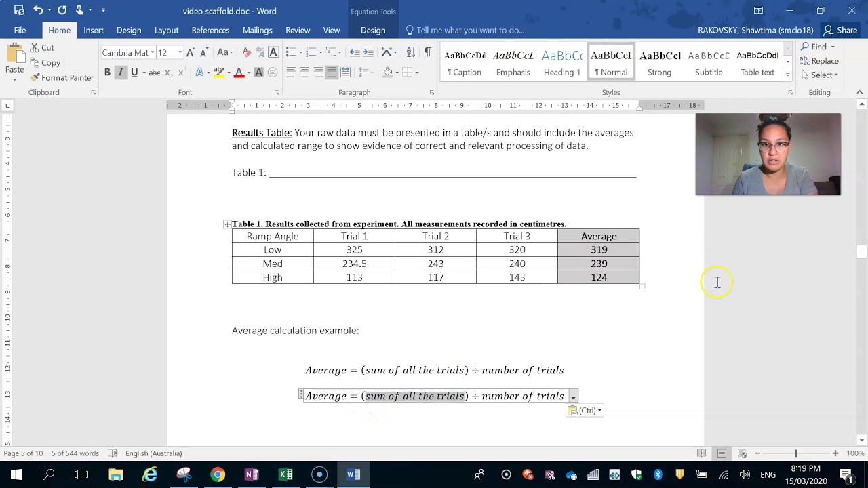Toggle Subscript formatting

[x=170, y=73]
